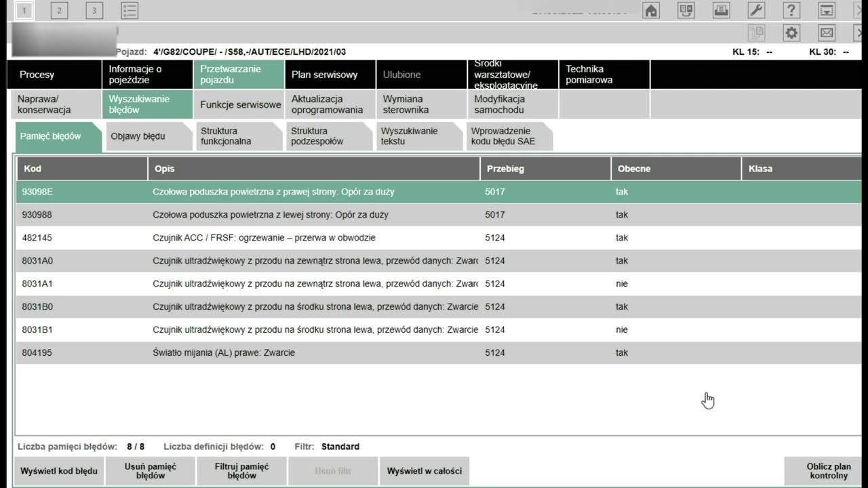
Task: Open the operation list icon
Action: tap(130, 10)
